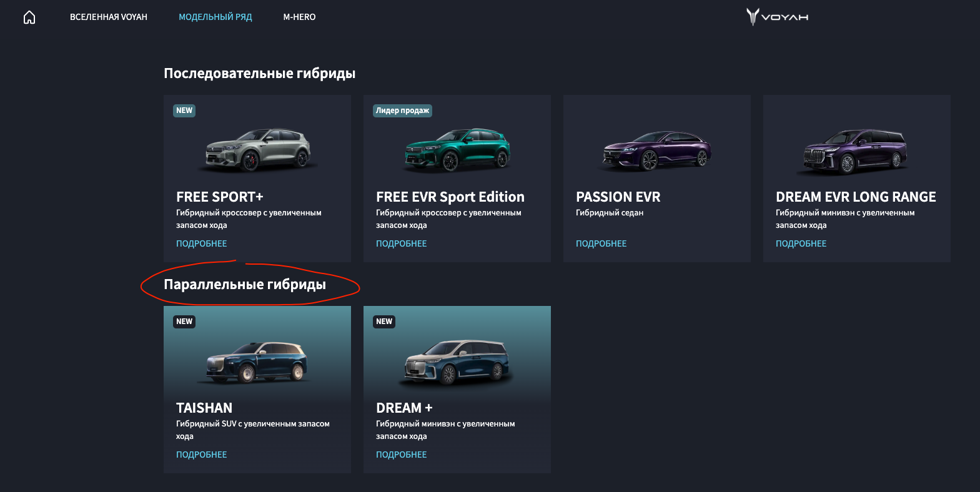Screen dimensions: 980x492
Task: Click the DREAM + minivan image
Action: 457,362
